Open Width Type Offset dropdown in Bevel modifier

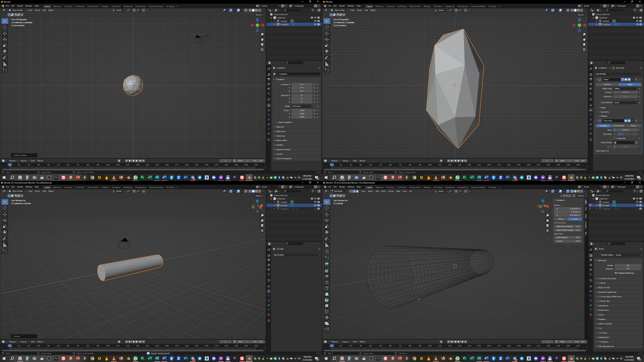click(x=626, y=88)
